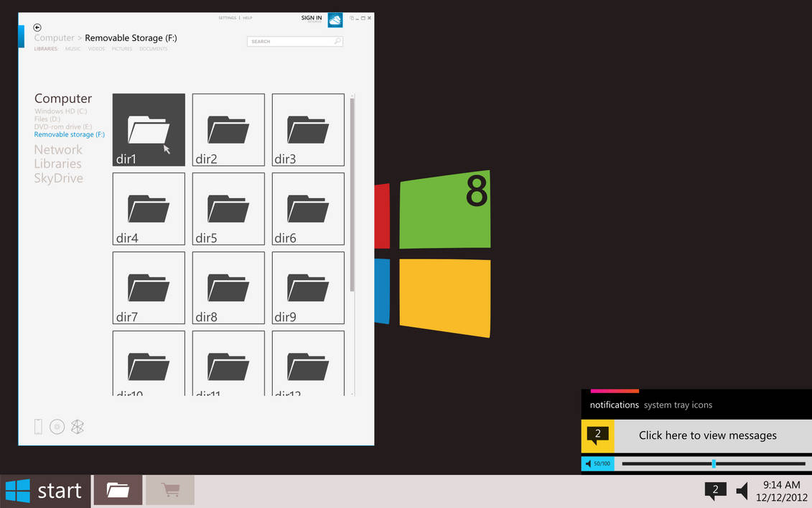Open the shopping cart store icon on taskbar
The width and height of the screenshot is (812, 508).
[x=170, y=490]
